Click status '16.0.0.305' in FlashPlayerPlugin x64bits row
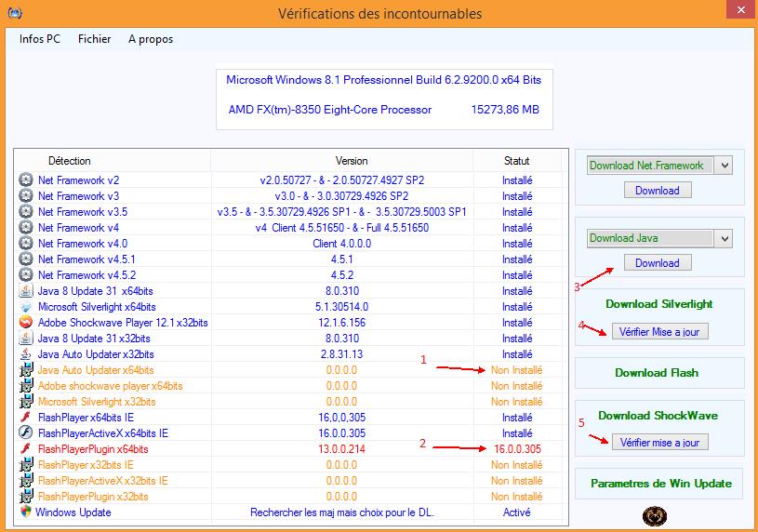This screenshot has height=532, width=758. coord(517,449)
